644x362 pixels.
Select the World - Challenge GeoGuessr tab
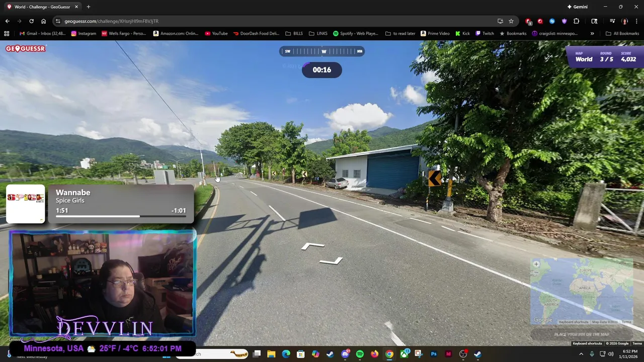click(x=42, y=7)
